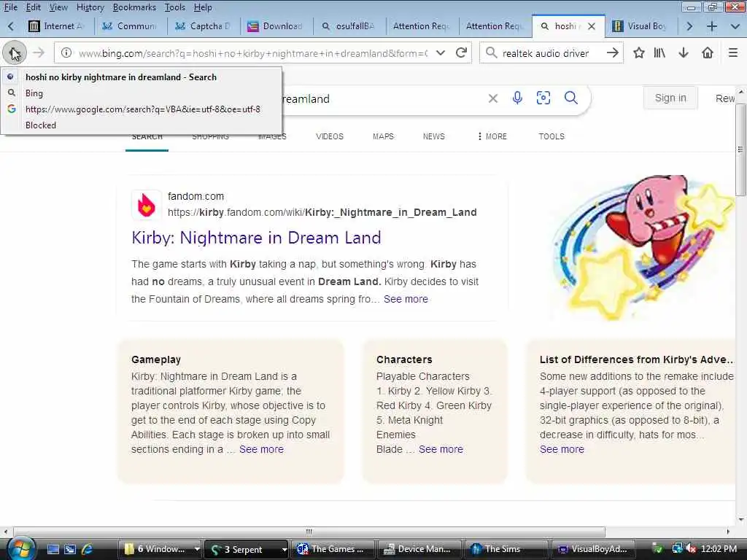
Task: Open the NEWS results tab
Action: click(x=433, y=136)
